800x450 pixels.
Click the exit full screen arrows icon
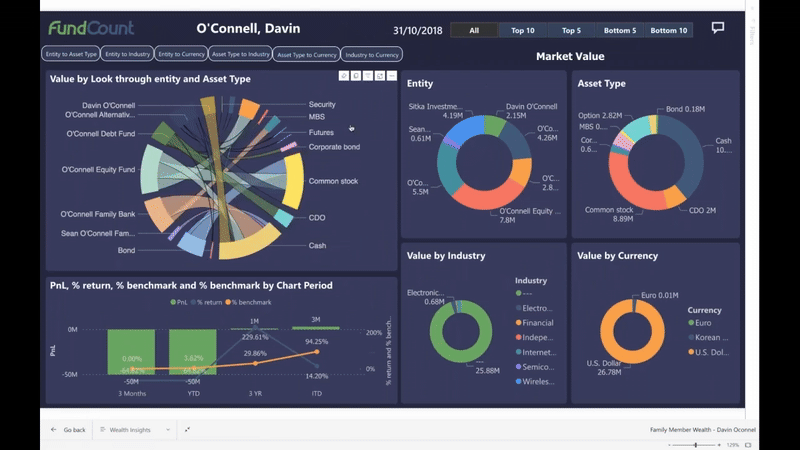(187, 430)
